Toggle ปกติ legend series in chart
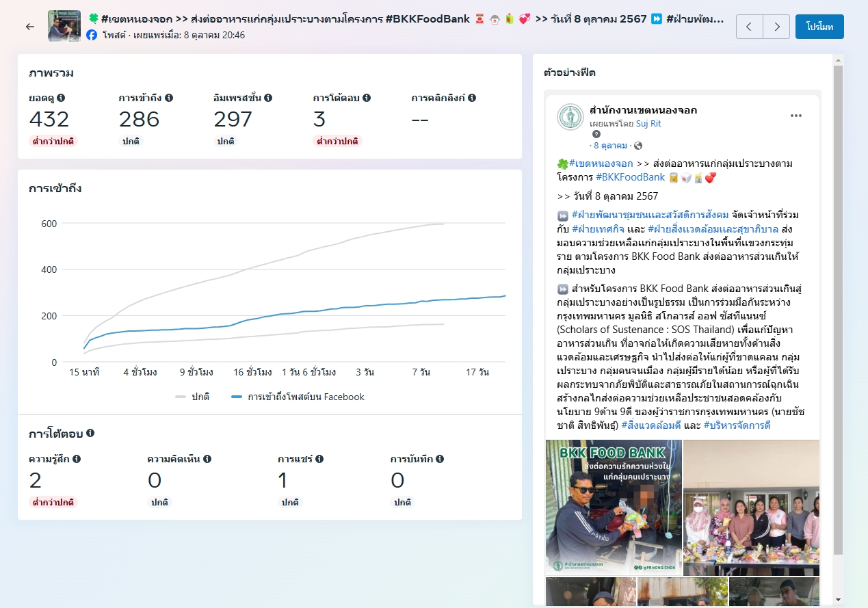The height and width of the screenshot is (608, 868). point(192,397)
